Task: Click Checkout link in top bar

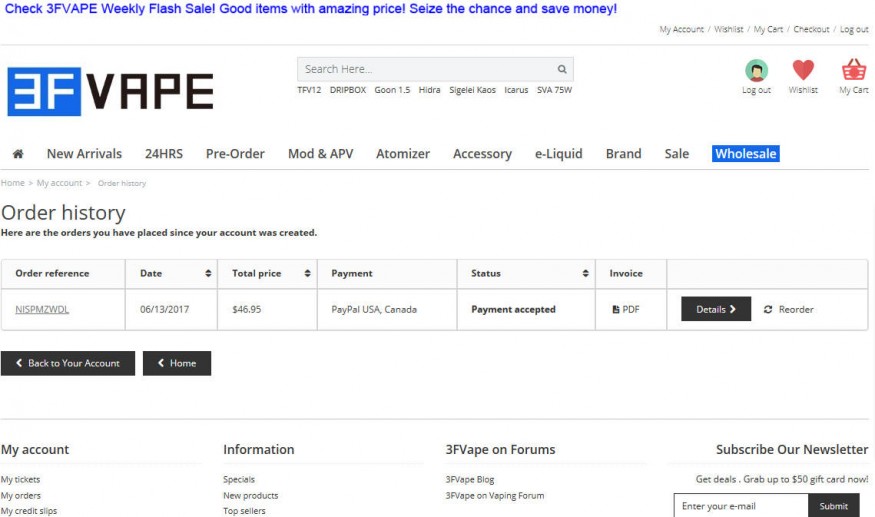Action: tap(811, 29)
